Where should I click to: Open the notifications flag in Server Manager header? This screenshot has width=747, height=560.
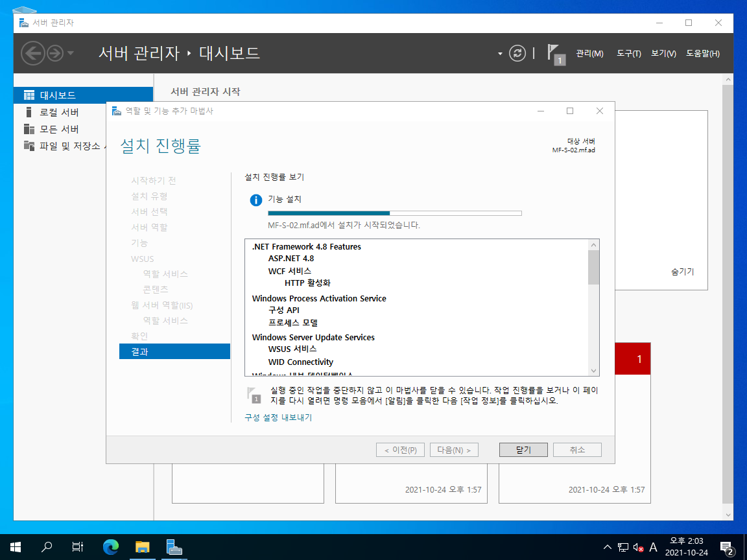(x=556, y=54)
